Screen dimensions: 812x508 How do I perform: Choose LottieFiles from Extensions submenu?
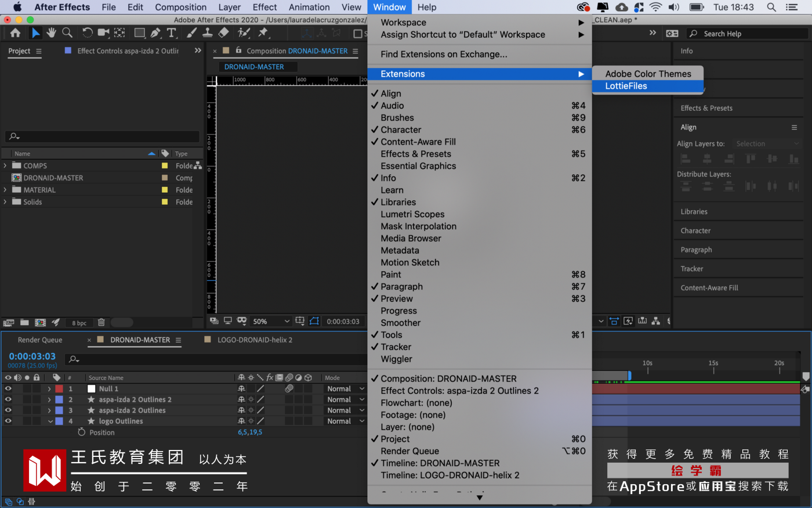[x=648, y=86]
